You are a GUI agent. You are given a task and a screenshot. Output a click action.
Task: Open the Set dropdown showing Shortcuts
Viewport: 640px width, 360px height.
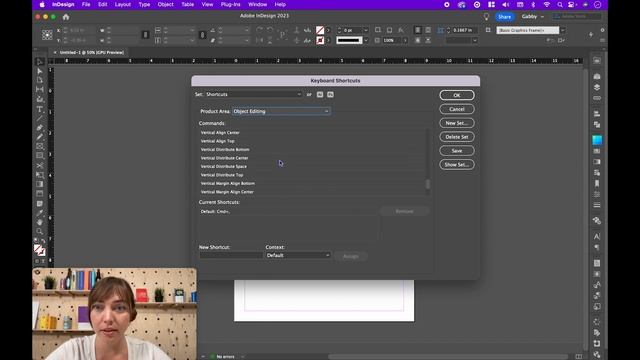pos(253,94)
